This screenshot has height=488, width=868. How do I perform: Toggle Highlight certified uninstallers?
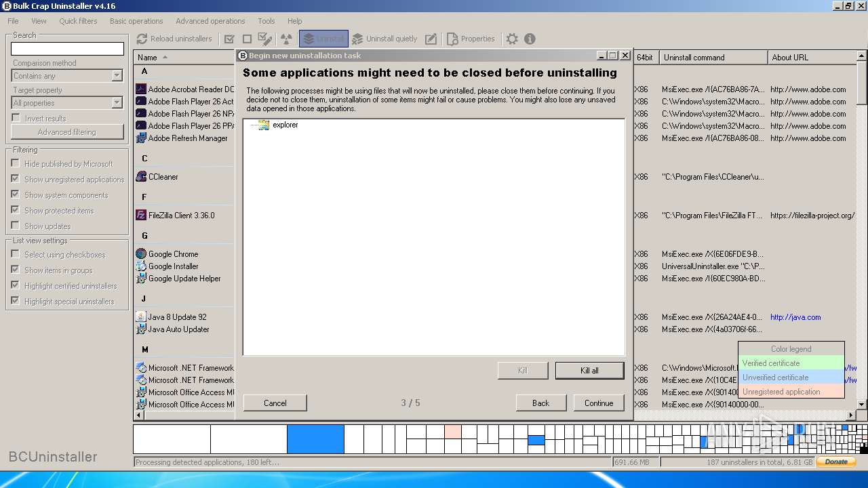(x=16, y=285)
